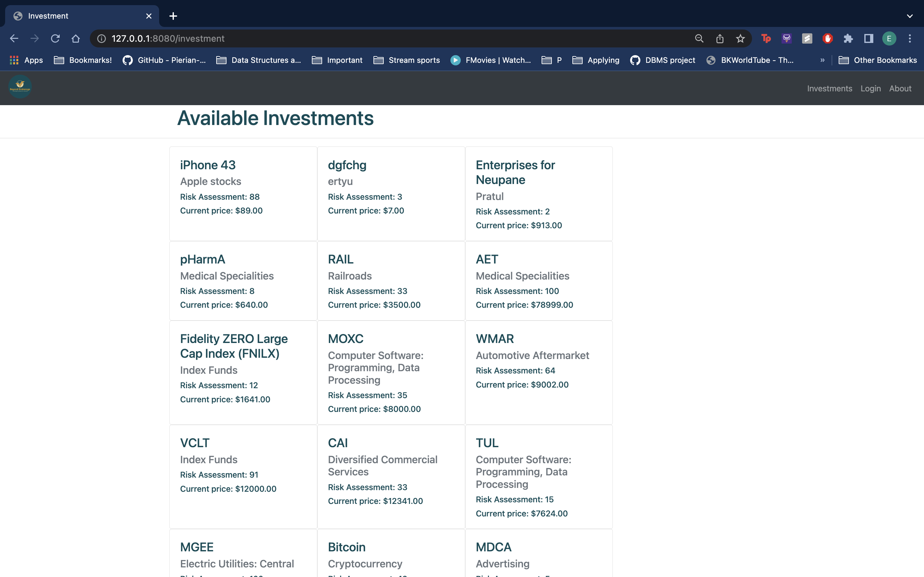Viewport: 924px width, 577px height.
Task: Reload the current page
Action: tap(56, 38)
